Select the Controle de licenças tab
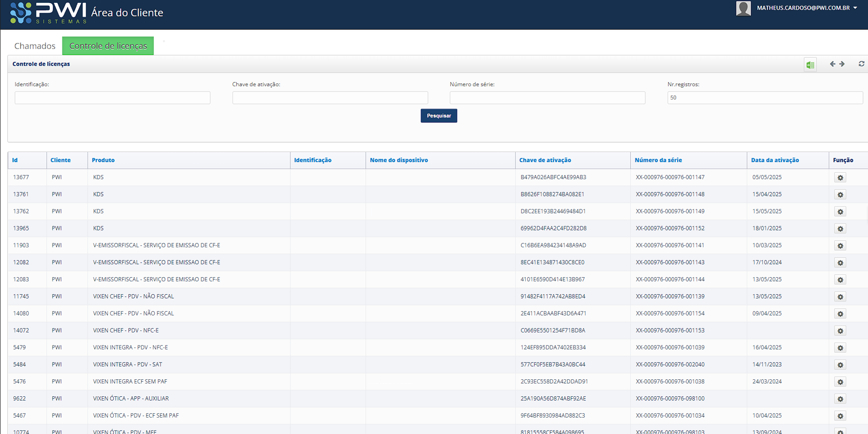 pos(108,46)
